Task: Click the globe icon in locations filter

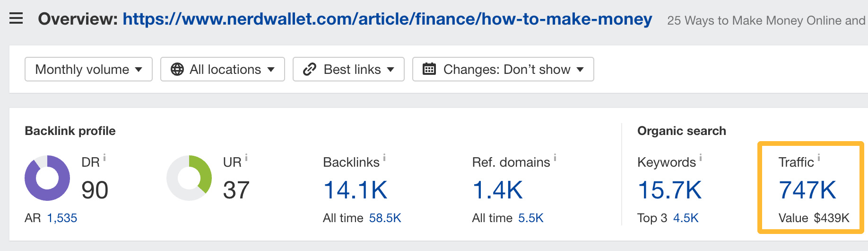Action: click(177, 69)
